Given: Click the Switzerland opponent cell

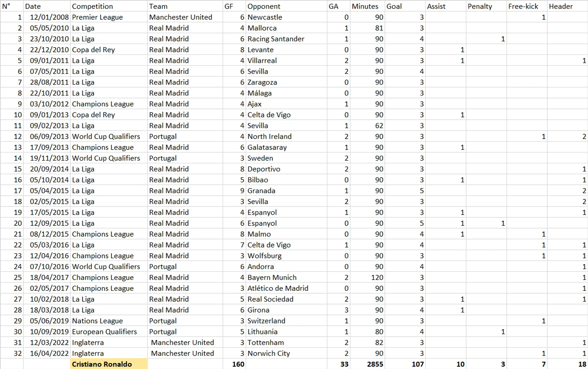Looking at the screenshot, I should pos(286,321).
